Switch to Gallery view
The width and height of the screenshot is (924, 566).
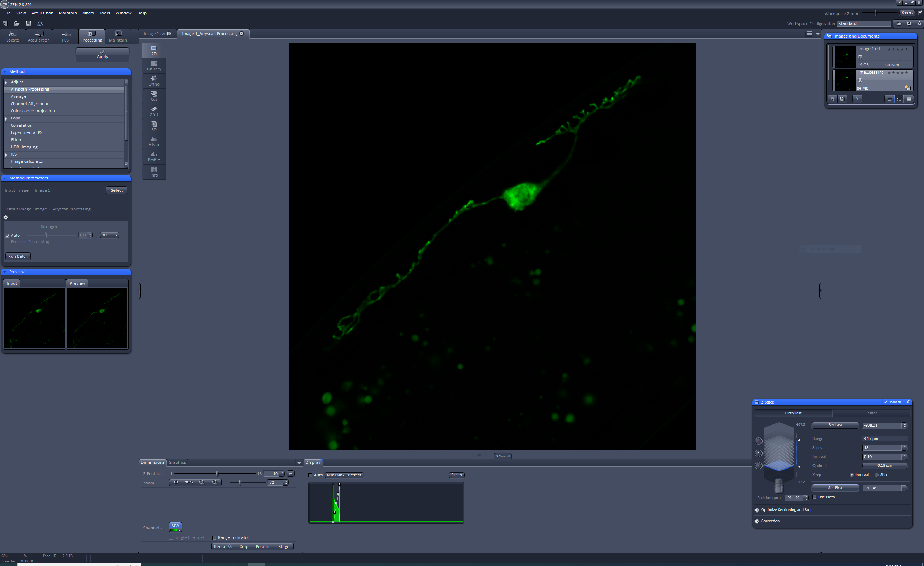pos(154,65)
